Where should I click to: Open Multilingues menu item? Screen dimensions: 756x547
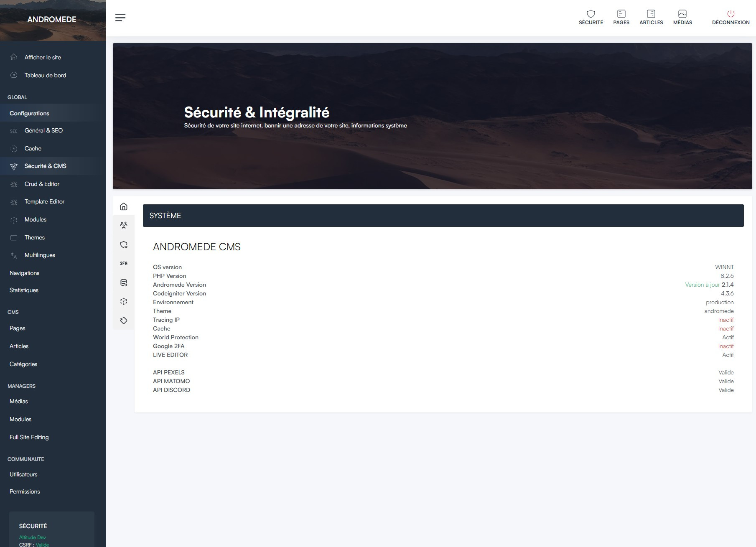pyautogui.click(x=40, y=255)
